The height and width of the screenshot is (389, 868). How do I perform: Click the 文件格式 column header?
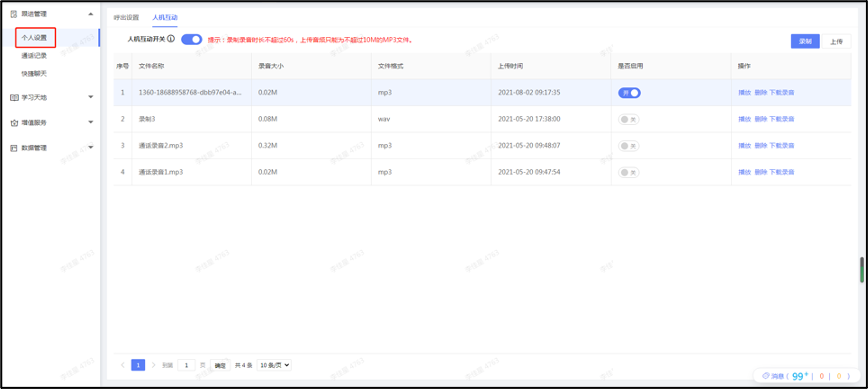[391, 66]
